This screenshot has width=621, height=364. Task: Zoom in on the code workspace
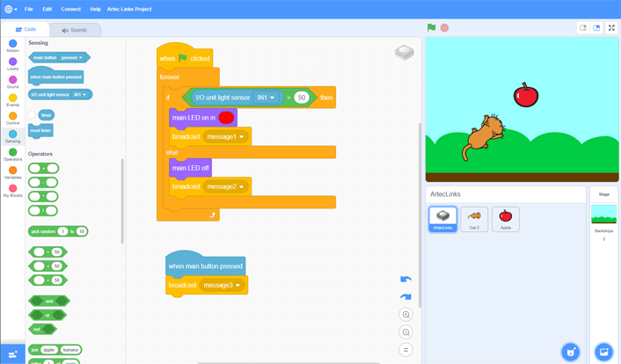coord(405,315)
